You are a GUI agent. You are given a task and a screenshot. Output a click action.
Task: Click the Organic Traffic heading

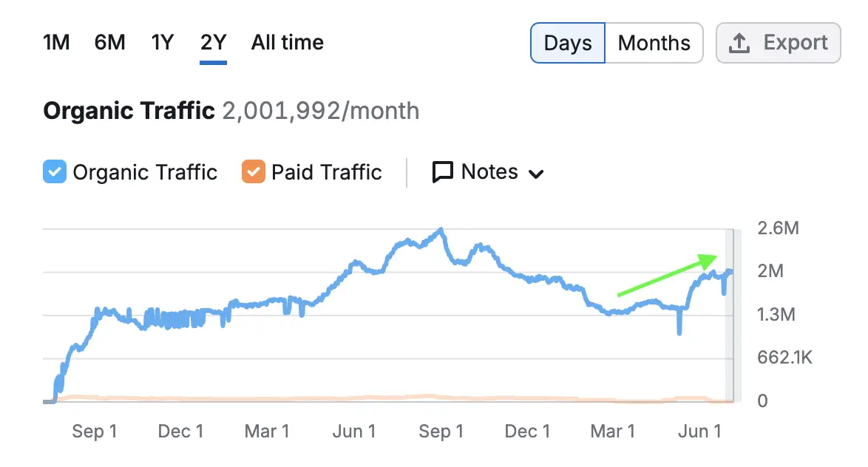click(x=129, y=111)
